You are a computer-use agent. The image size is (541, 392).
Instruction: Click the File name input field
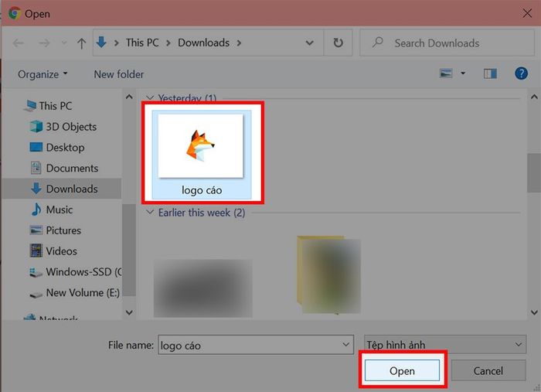tap(256, 345)
